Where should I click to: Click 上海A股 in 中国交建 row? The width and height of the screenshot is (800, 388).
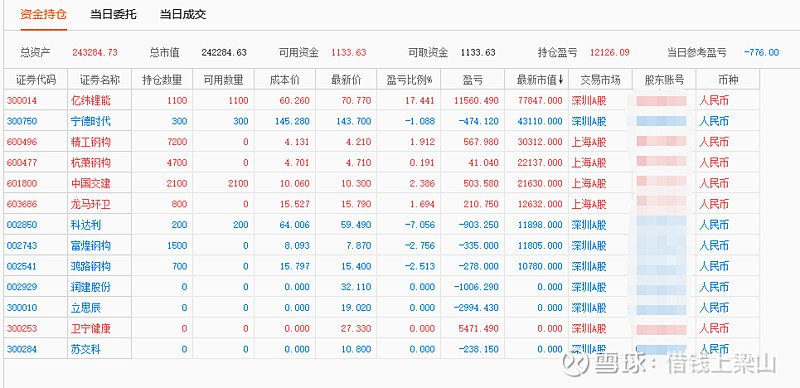tap(589, 183)
